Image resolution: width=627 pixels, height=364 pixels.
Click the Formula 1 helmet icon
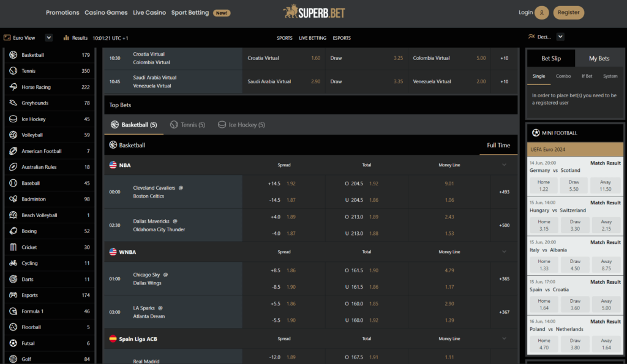point(13,311)
